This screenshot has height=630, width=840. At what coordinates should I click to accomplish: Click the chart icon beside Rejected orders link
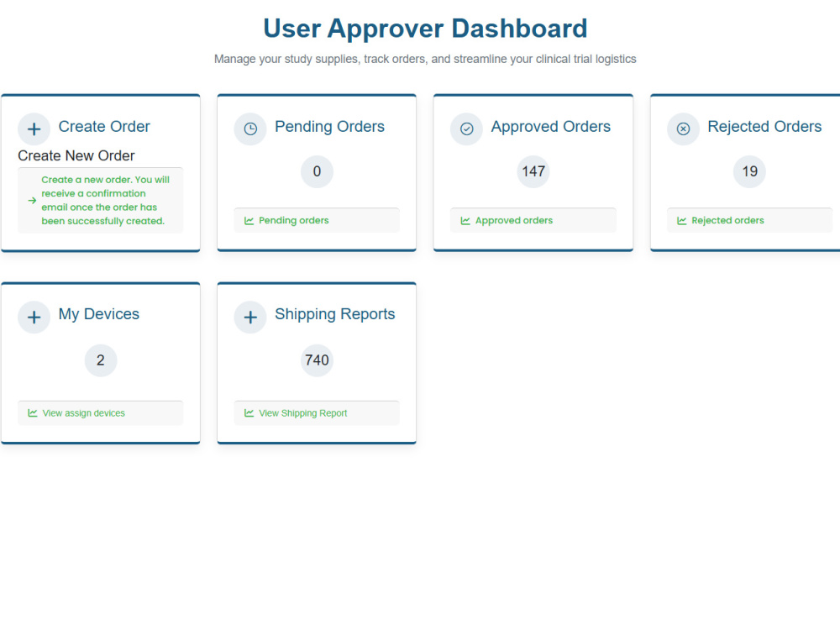[x=682, y=221]
